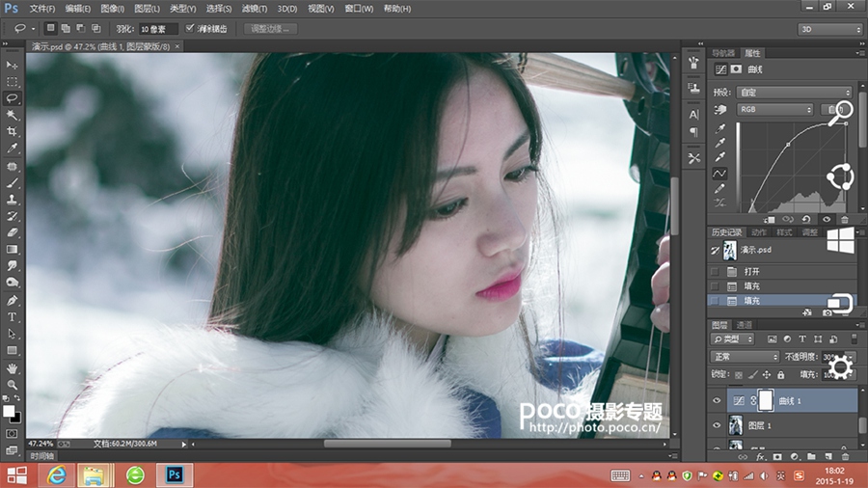Open the RGB channel dropdown
This screenshot has width=868, height=488.
775,110
